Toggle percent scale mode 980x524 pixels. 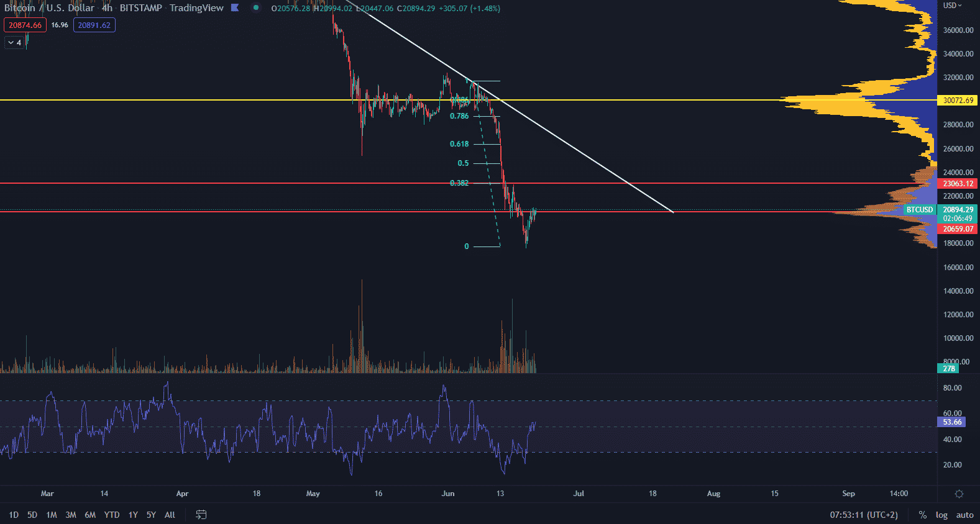tap(923, 515)
